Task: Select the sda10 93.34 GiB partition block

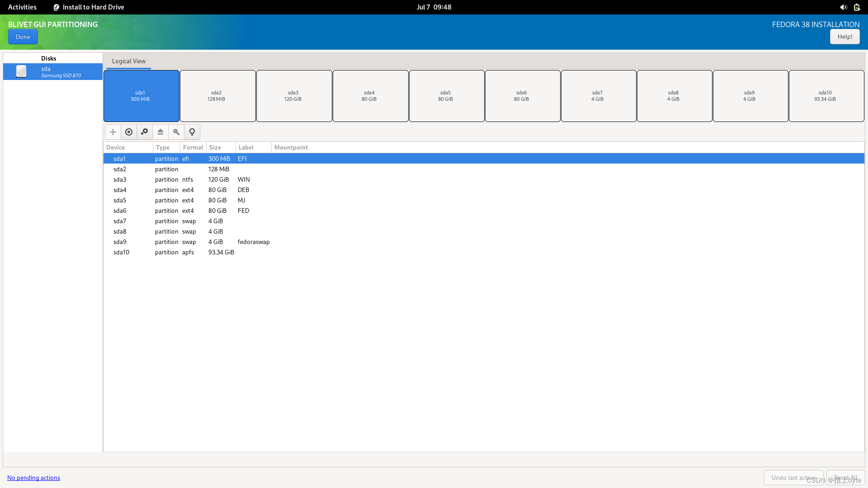Action: (826, 96)
